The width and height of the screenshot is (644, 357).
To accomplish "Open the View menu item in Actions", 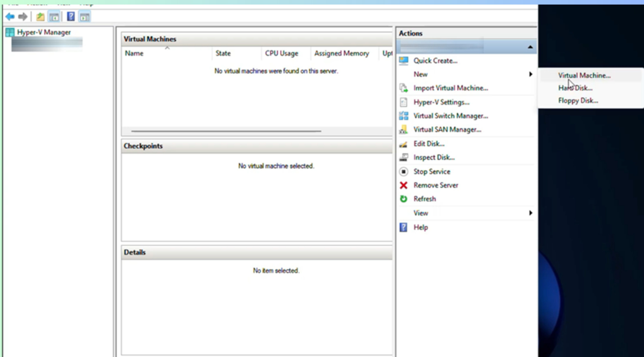I will pyautogui.click(x=421, y=213).
